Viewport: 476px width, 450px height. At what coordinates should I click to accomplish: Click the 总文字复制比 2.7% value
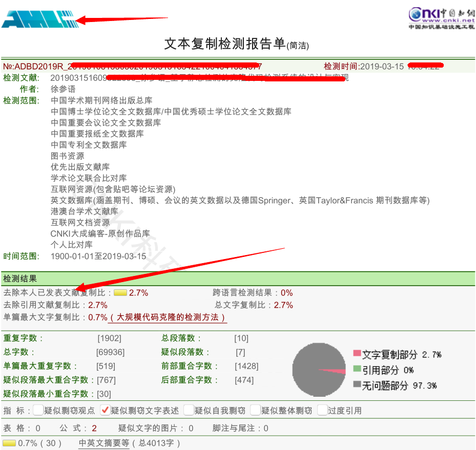pos(283,305)
